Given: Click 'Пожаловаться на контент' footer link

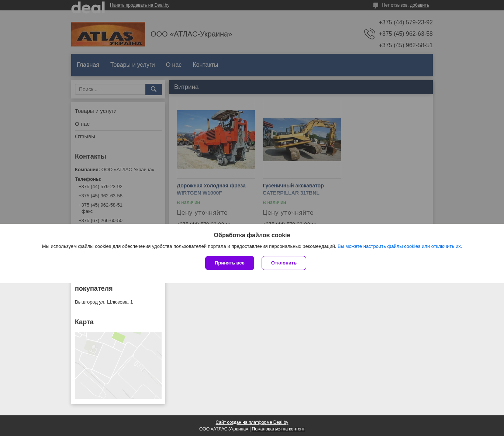Looking at the screenshot, I should (278, 429).
